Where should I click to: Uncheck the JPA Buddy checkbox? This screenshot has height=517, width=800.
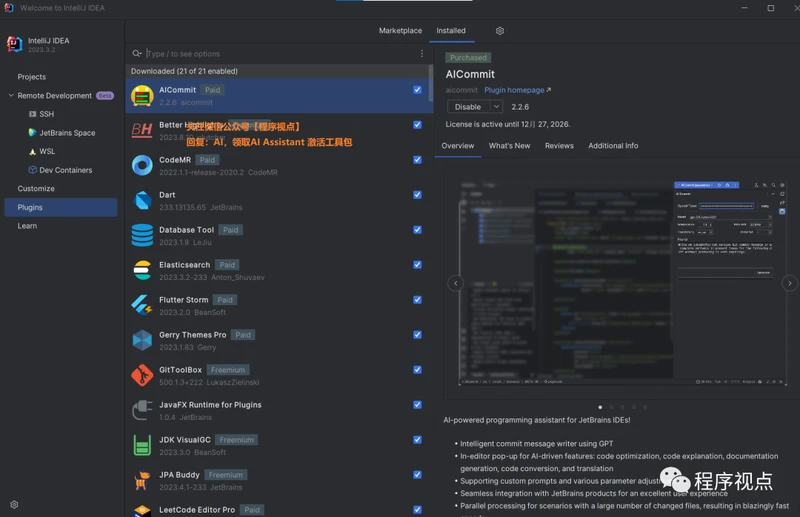point(417,475)
